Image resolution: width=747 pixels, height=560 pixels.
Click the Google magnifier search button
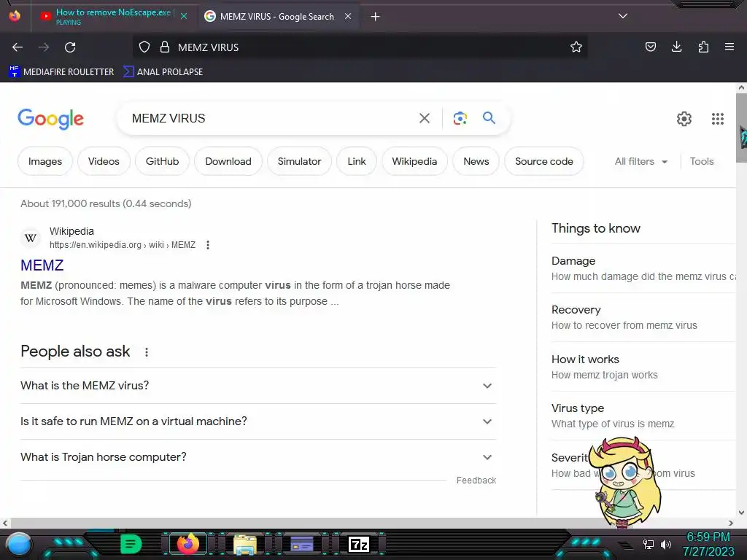pyautogui.click(x=489, y=117)
